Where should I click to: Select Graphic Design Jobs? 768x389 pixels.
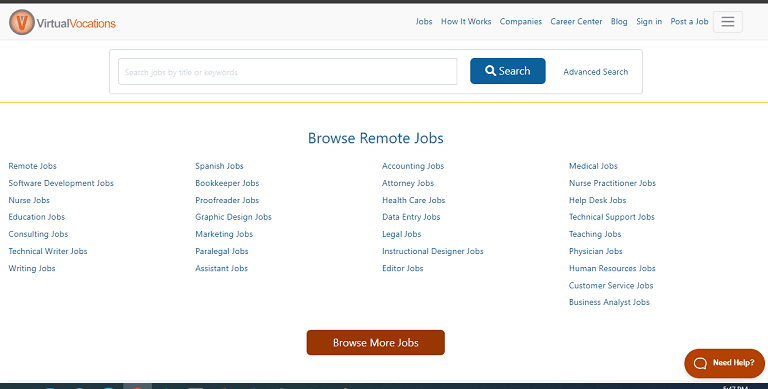pos(233,217)
